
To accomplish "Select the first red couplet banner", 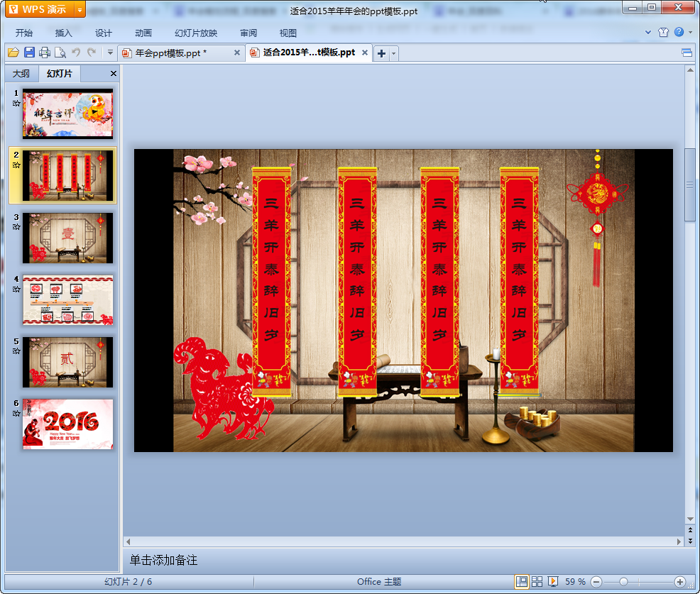I will coord(271,282).
